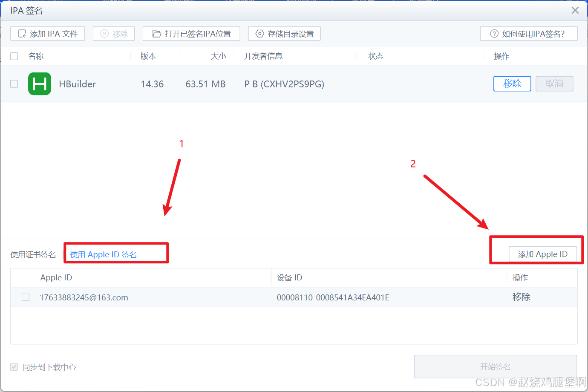Image resolution: width=588 pixels, height=392 pixels.
Task: Remove the listed Apple ID via 移除 link
Action: click(522, 297)
